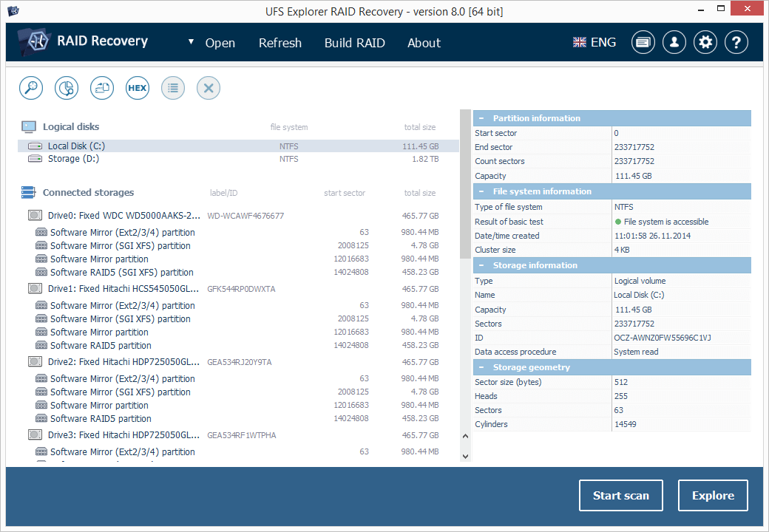Screen dimensions: 769x532
Task: Open the save disk image tool
Action: click(x=101, y=87)
